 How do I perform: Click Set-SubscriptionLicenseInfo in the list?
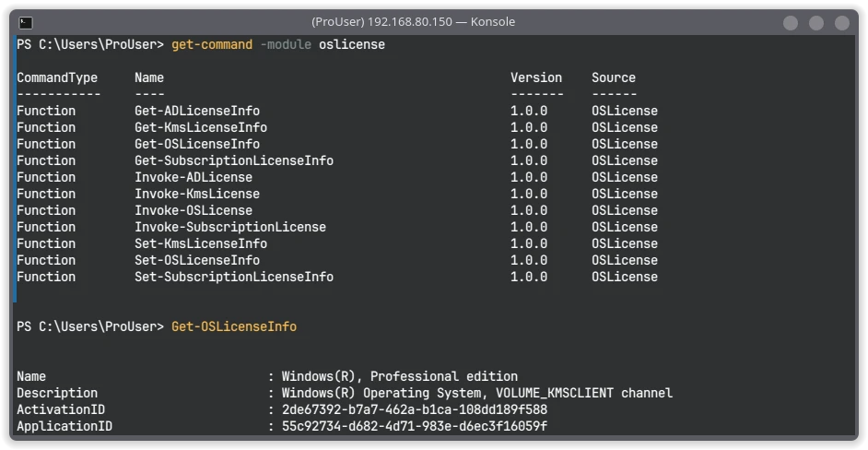click(x=234, y=277)
